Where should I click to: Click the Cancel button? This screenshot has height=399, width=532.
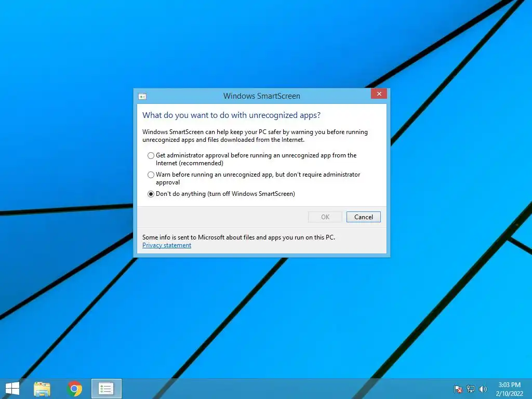tap(363, 217)
